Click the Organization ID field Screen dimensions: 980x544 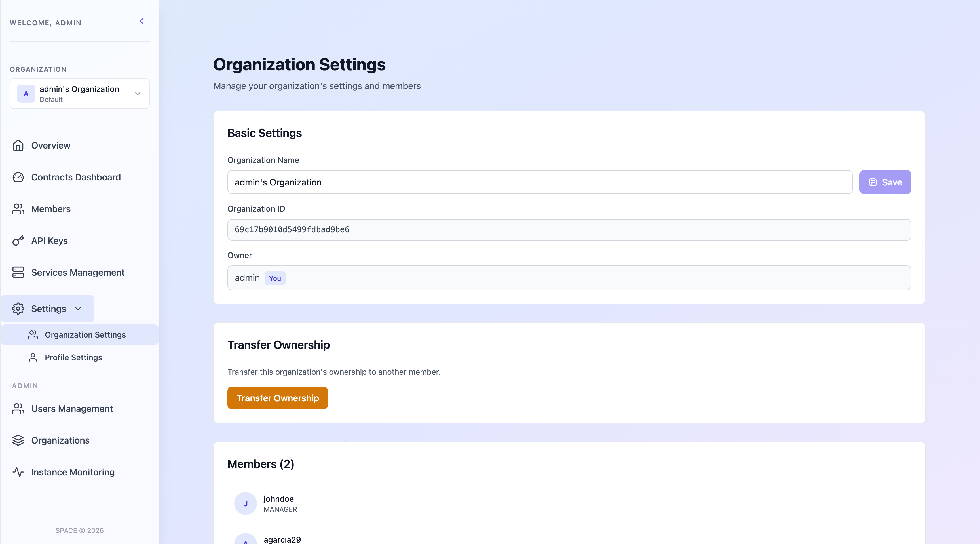[x=569, y=230]
